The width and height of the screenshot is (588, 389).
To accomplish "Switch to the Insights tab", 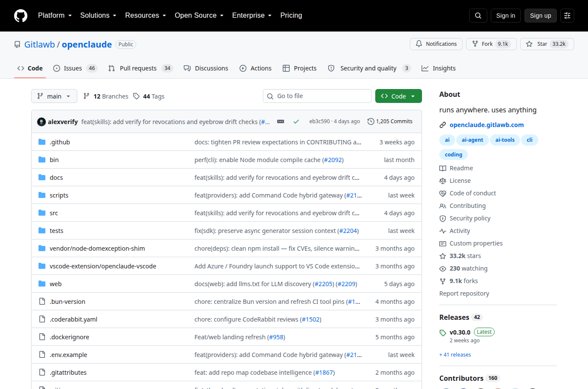I will coord(438,68).
